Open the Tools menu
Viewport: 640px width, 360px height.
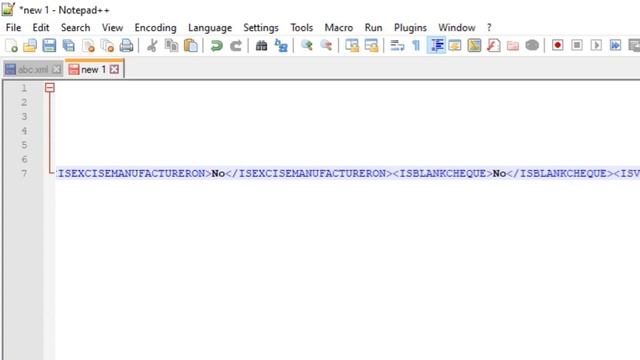(x=302, y=28)
